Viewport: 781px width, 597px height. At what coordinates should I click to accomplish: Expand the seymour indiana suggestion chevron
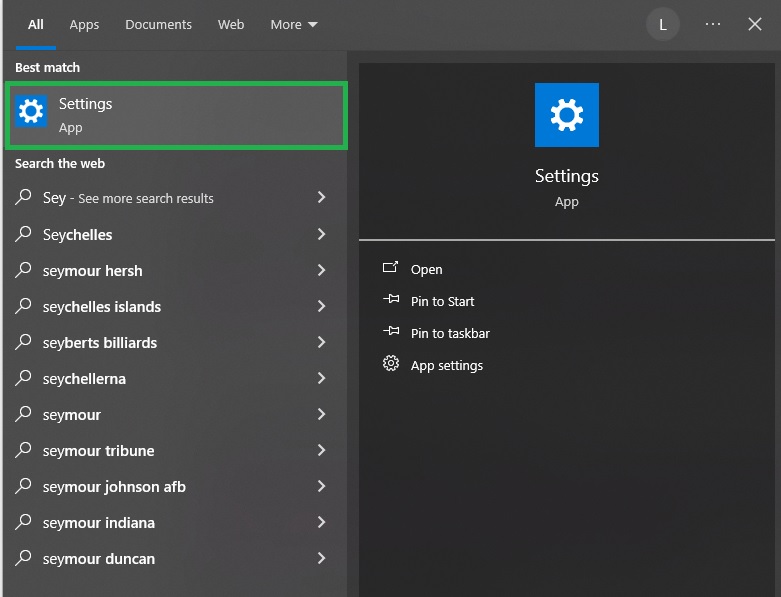point(322,522)
